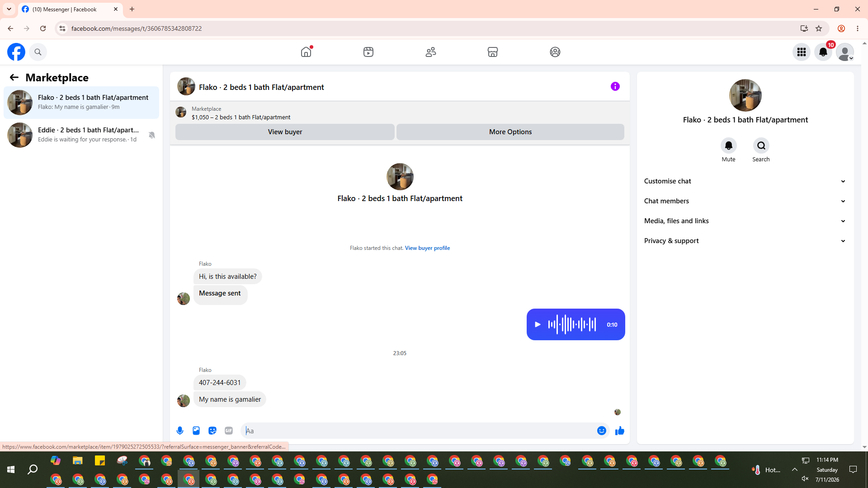868x488 pixels.
Task: Play the voice message
Action: pyautogui.click(x=538, y=324)
